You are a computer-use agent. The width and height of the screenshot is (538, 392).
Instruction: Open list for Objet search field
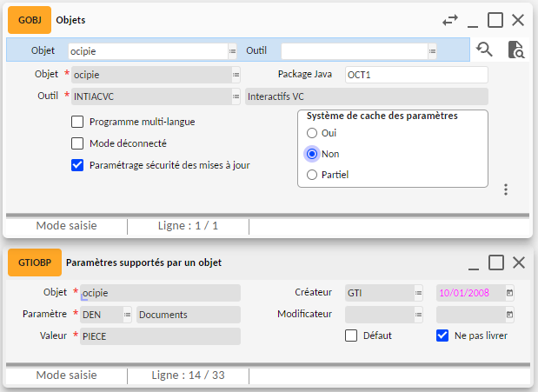(x=233, y=50)
